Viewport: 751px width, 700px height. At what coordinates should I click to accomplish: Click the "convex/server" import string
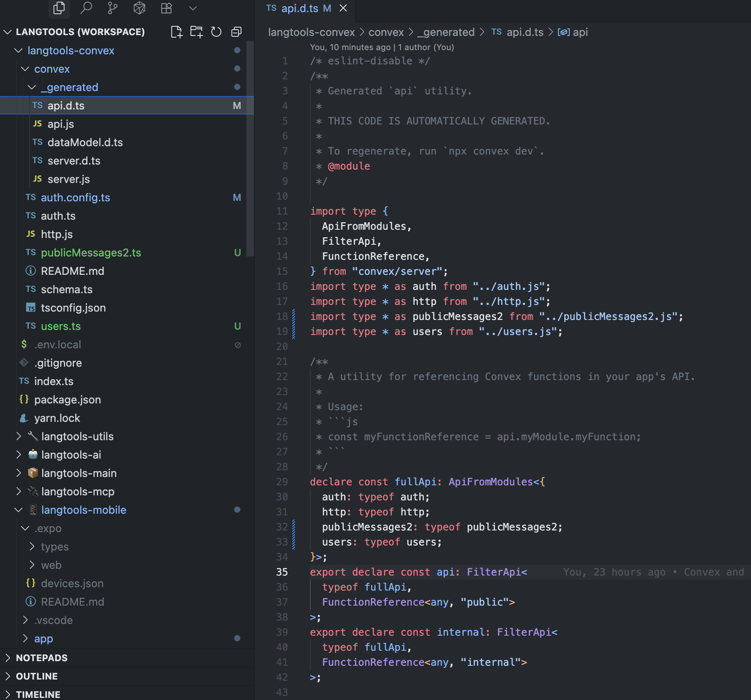397,271
